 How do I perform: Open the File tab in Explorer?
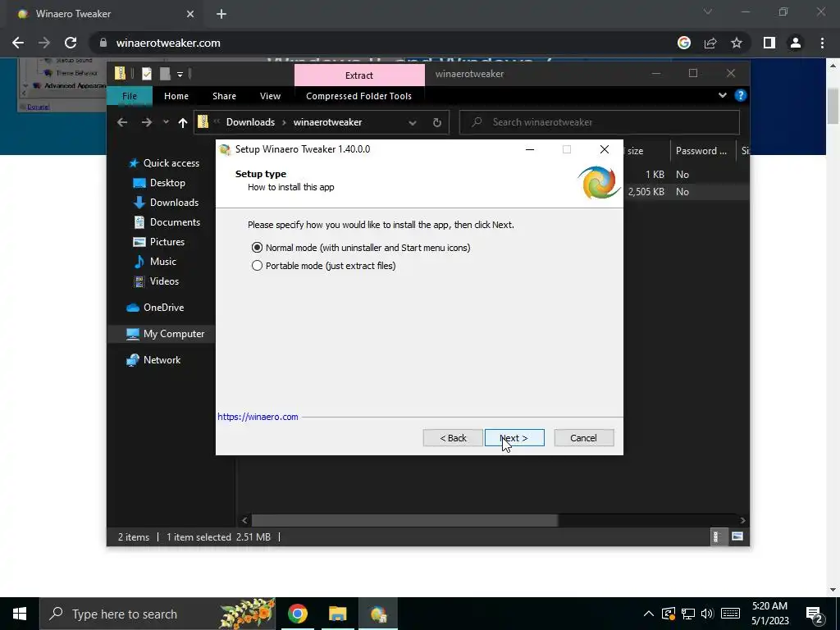click(x=130, y=96)
